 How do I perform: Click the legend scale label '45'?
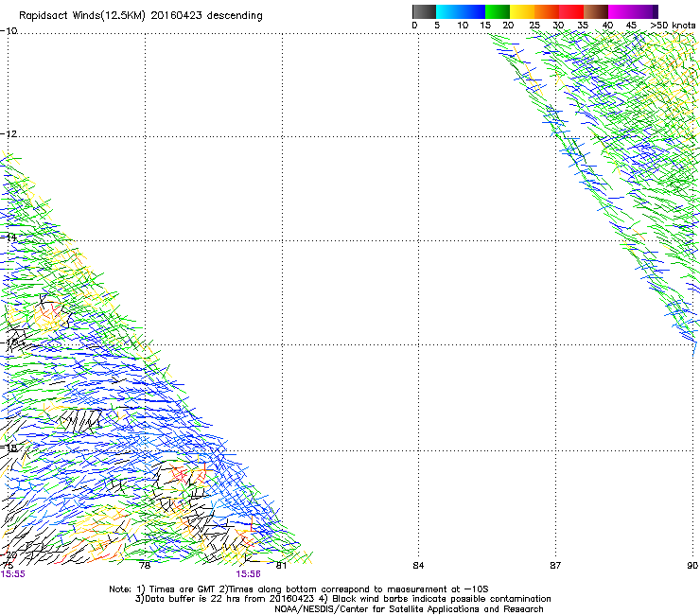click(631, 25)
